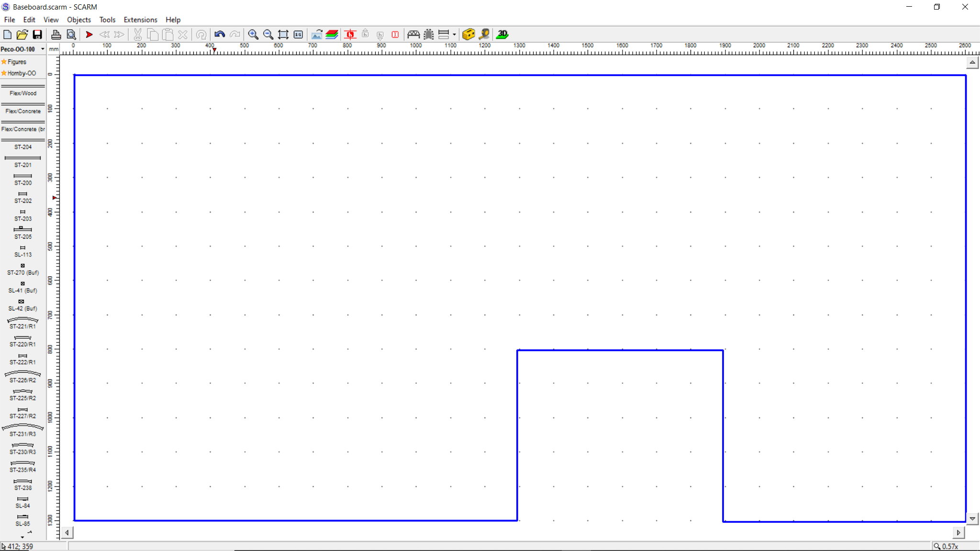Select the Zoom in magnifier

253,34
